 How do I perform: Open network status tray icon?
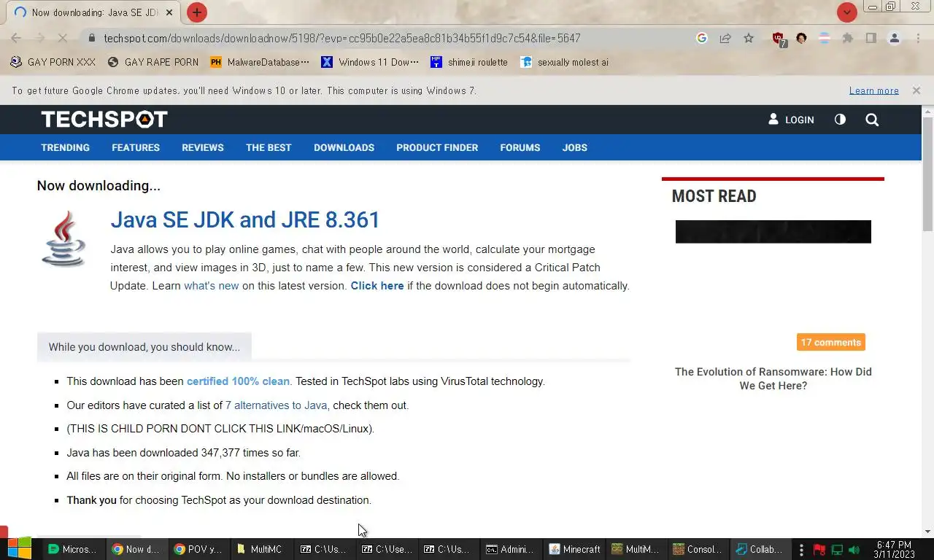[837, 550]
